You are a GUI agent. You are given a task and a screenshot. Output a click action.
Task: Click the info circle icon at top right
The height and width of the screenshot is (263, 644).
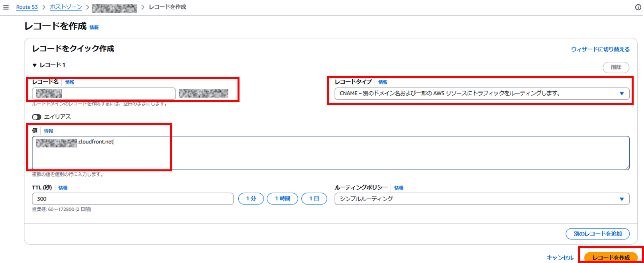pyautogui.click(x=638, y=7)
